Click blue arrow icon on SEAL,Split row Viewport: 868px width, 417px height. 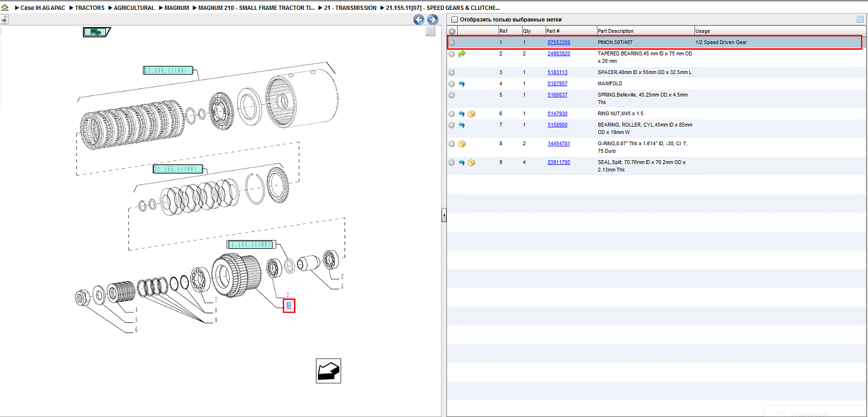coord(462,163)
